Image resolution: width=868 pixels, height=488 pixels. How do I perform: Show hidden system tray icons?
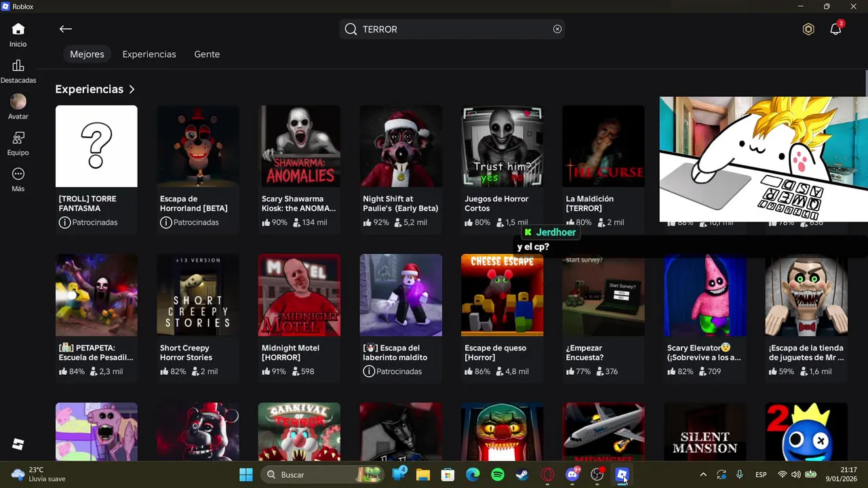(x=703, y=474)
